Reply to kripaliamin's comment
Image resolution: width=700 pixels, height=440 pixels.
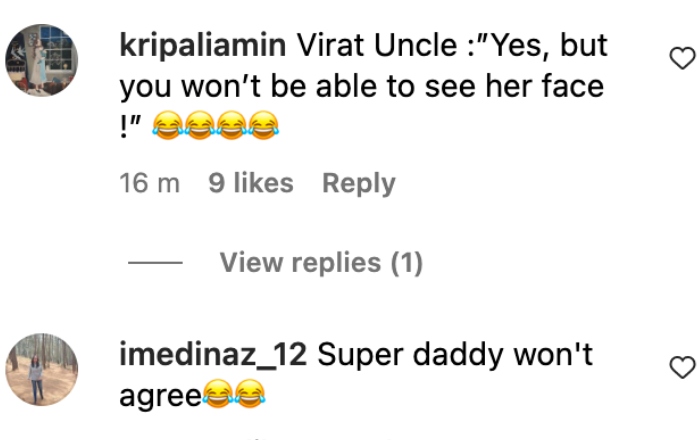(x=358, y=183)
